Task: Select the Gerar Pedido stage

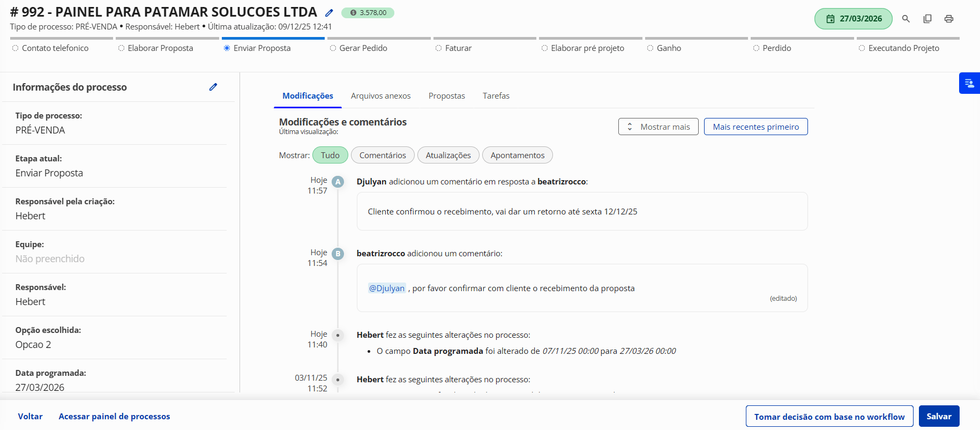Action: pyautogui.click(x=363, y=48)
